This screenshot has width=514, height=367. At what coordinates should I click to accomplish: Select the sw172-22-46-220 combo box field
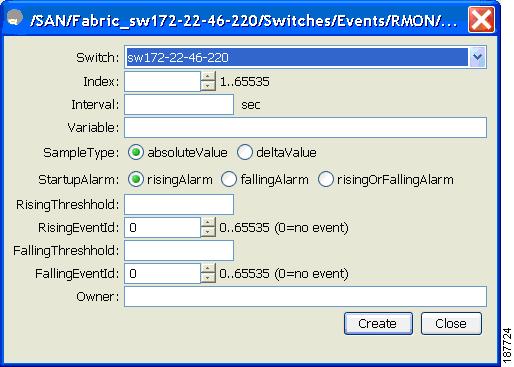click(x=297, y=57)
